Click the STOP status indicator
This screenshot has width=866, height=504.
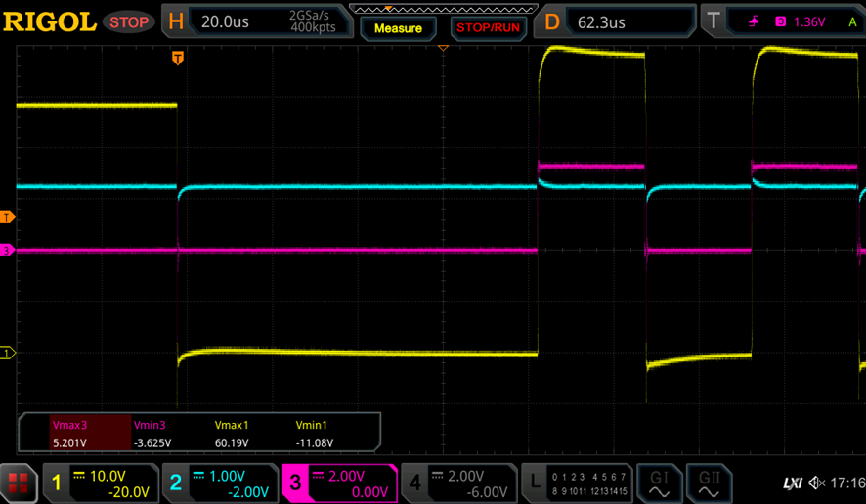click(x=129, y=22)
